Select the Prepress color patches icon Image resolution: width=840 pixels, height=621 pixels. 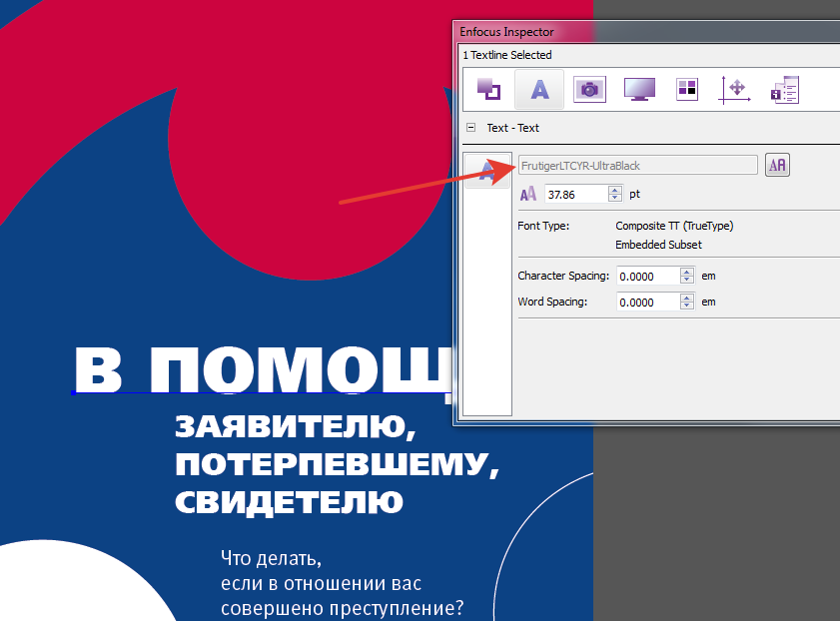pos(686,89)
